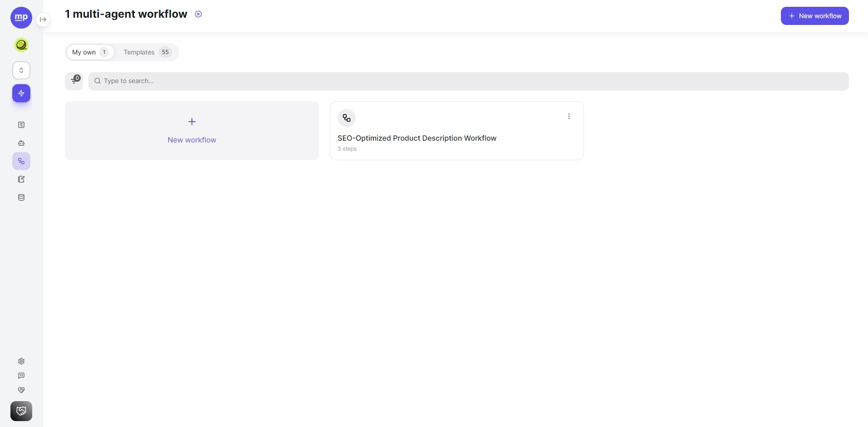Viewport: 868px width, 427px height.
Task: Select the My own tab
Action: [90, 52]
